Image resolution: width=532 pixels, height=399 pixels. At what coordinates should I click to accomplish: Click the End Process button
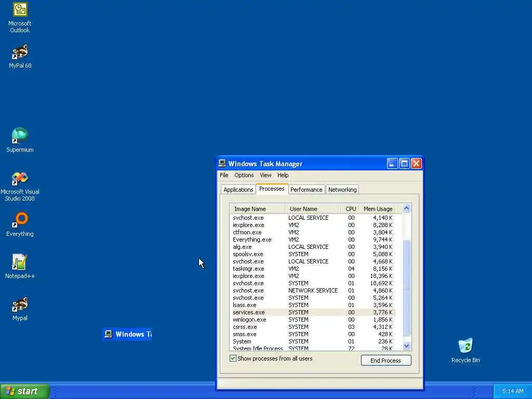pos(386,361)
